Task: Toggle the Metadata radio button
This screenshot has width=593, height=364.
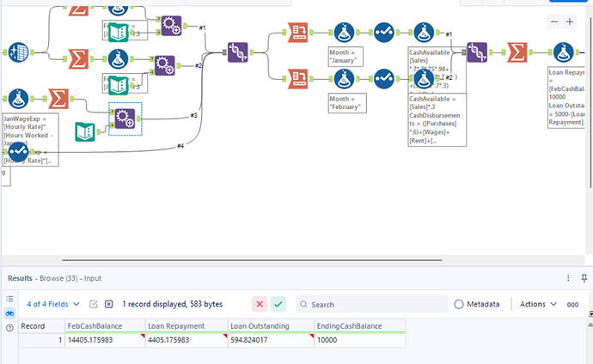Action: click(458, 304)
